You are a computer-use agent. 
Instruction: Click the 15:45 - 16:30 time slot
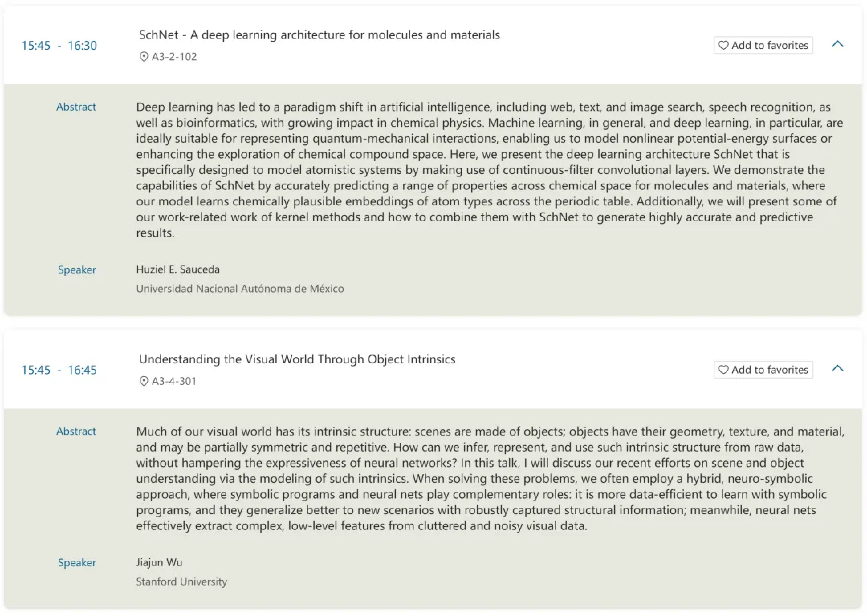59,46
